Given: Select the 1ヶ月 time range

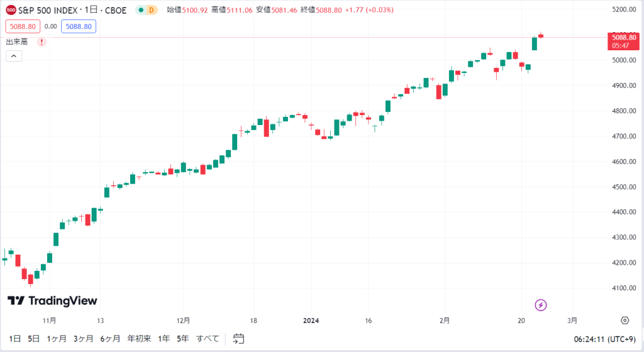Looking at the screenshot, I should coord(57,338).
